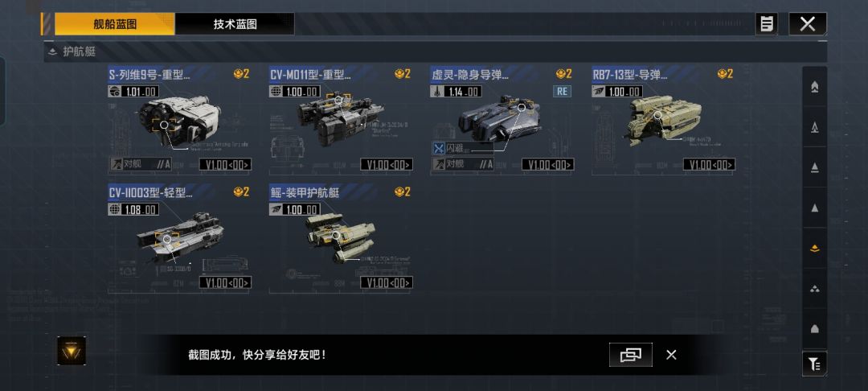Image resolution: width=868 pixels, height=391 pixels.
Task: Open the document list icon at top right
Action: point(767,24)
